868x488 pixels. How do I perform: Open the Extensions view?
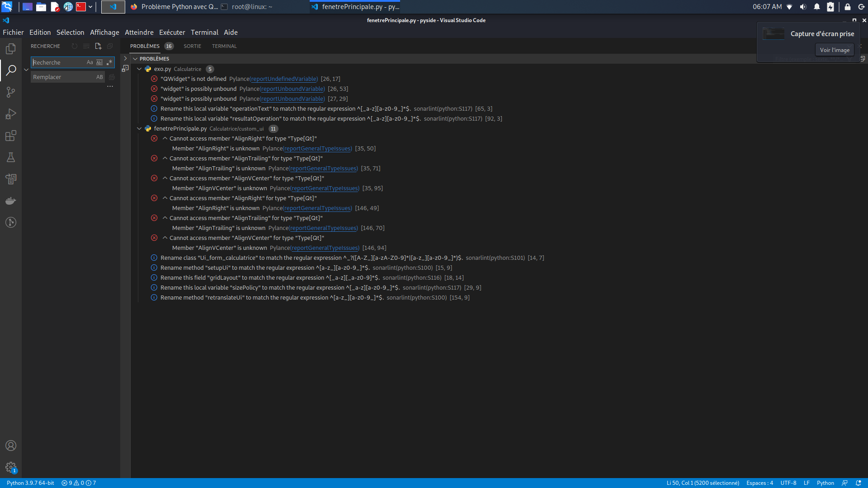point(11,136)
